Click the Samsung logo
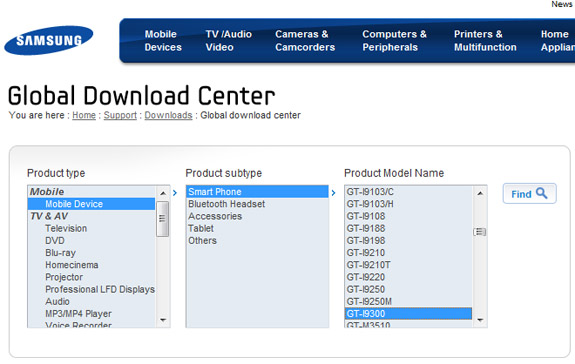This screenshot has width=575, height=364. coord(48,40)
